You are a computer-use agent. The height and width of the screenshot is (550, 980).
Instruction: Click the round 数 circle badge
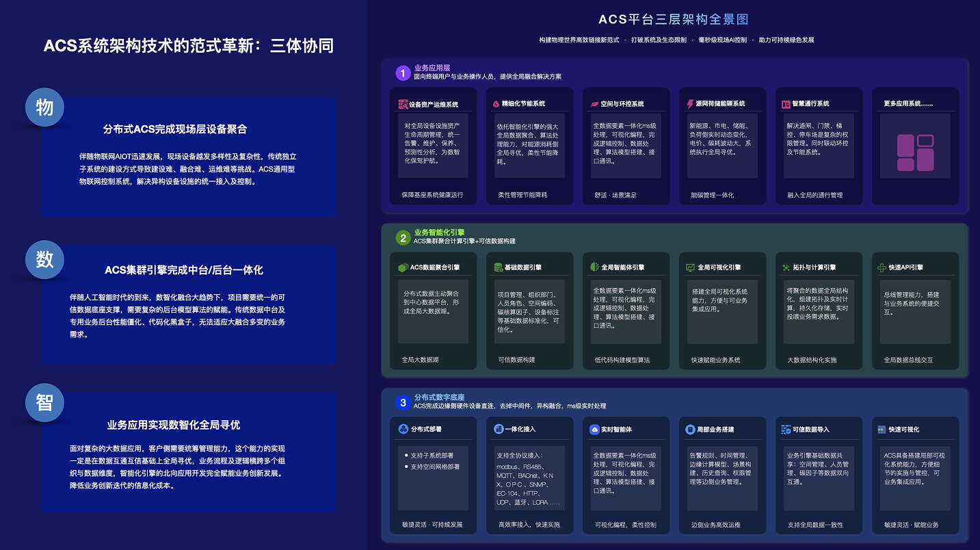45,259
